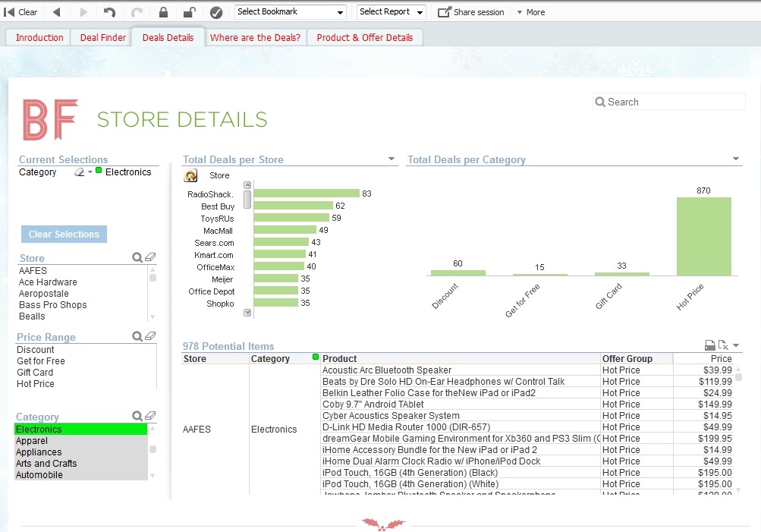Unlock the selections with the open padlock icon
Screen dimensions: 761x532
pos(190,12)
